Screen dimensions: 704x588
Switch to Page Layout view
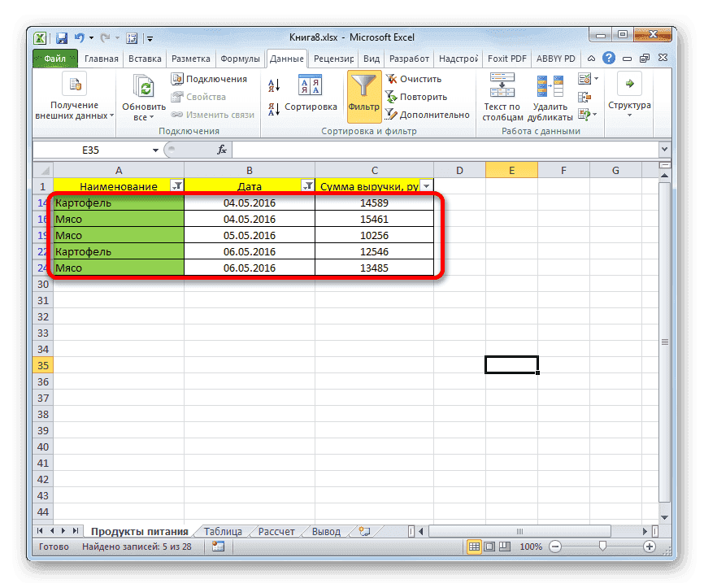coord(488,546)
